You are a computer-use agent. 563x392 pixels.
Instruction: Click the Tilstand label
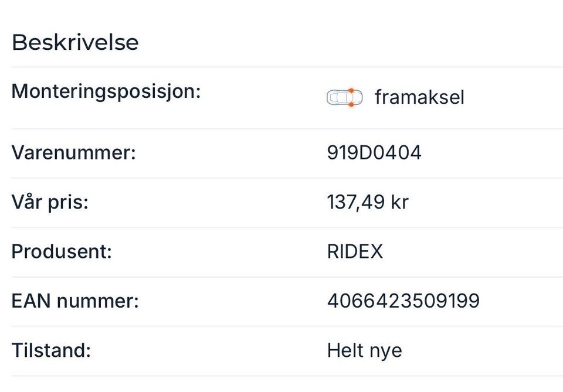51,350
